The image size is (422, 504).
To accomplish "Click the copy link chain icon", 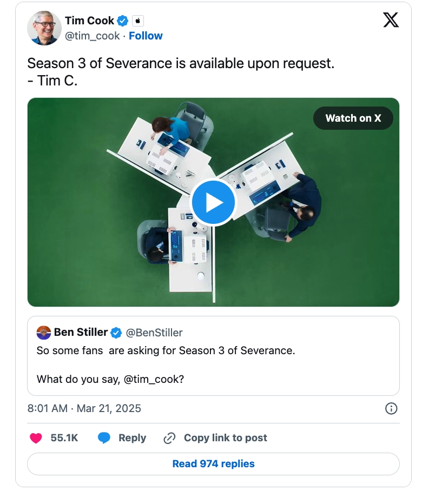I will 170,438.
